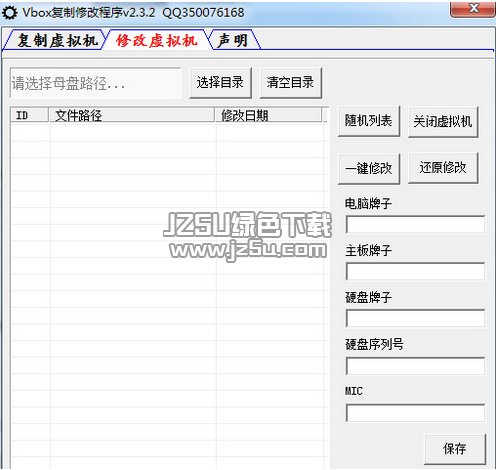The image size is (496, 470).
Task: Click the 修改日期 column header
Action: point(269,115)
